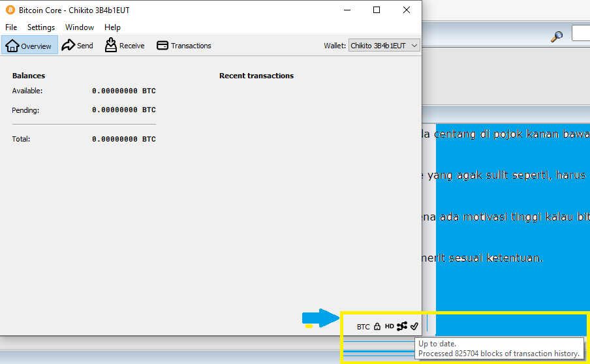The image size is (590, 364).
Task: Open the Send tab
Action: pos(78,46)
